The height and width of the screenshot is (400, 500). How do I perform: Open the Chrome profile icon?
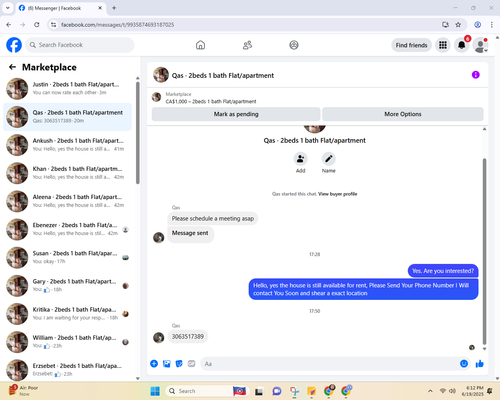[477, 25]
